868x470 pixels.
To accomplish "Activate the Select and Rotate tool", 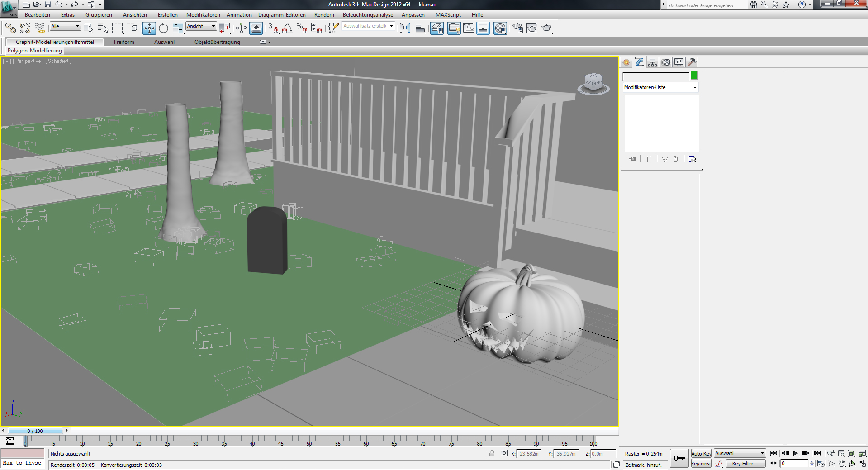I will coord(164,28).
